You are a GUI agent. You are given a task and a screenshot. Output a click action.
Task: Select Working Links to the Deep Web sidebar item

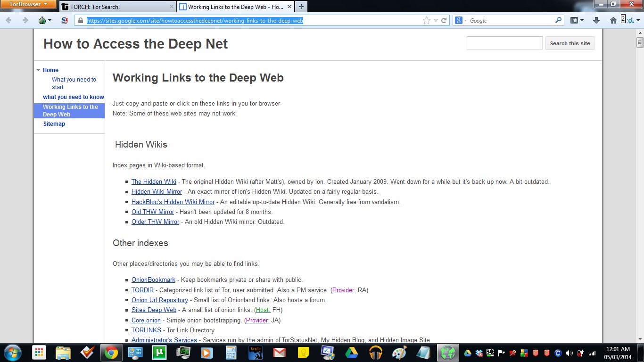coord(69,111)
